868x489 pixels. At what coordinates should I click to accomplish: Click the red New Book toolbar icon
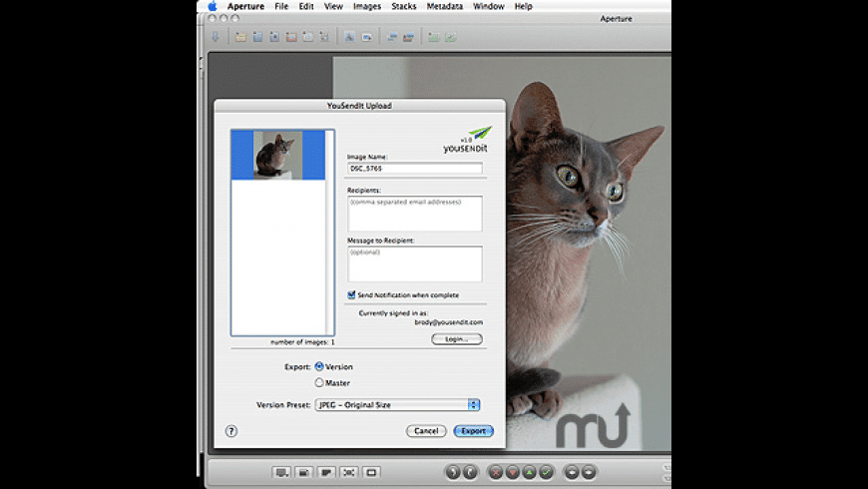pos(291,37)
